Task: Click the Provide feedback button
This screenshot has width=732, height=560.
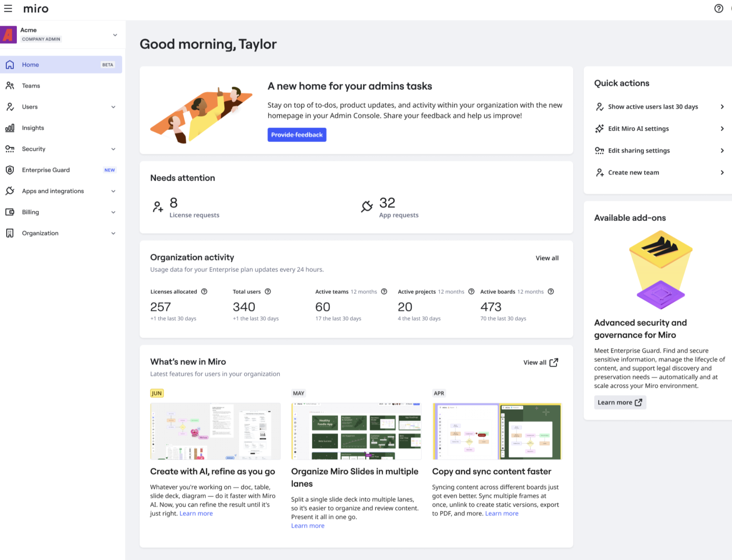Action: click(x=296, y=135)
